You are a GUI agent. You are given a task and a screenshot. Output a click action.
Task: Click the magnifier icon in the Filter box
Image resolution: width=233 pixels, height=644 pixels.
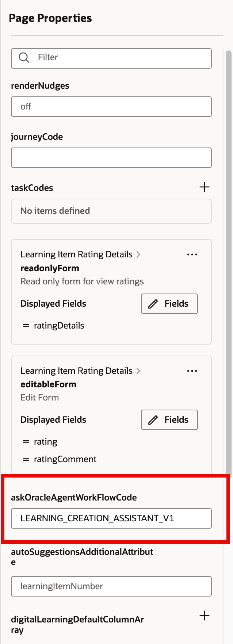point(24,58)
